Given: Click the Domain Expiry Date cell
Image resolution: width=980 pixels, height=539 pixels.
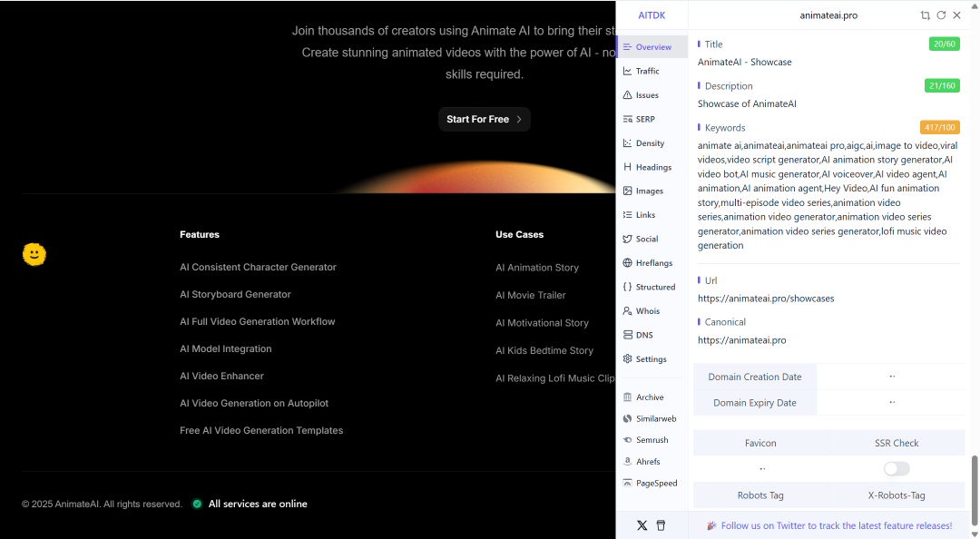Looking at the screenshot, I should pos(755,403).
